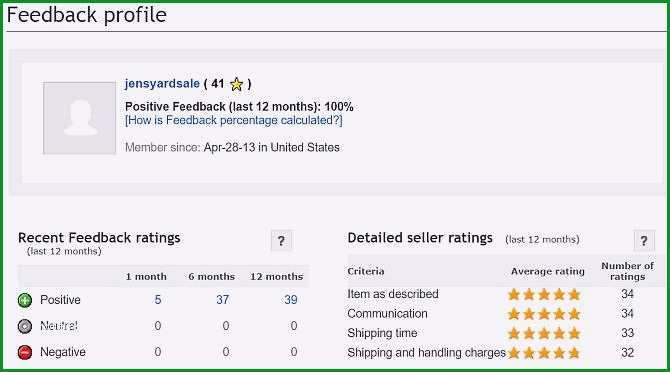This screenshot has height=372, width=670.
Task: Click 'Positive Feedback (last 12 months): 100%' text
Action: (239, 107)
